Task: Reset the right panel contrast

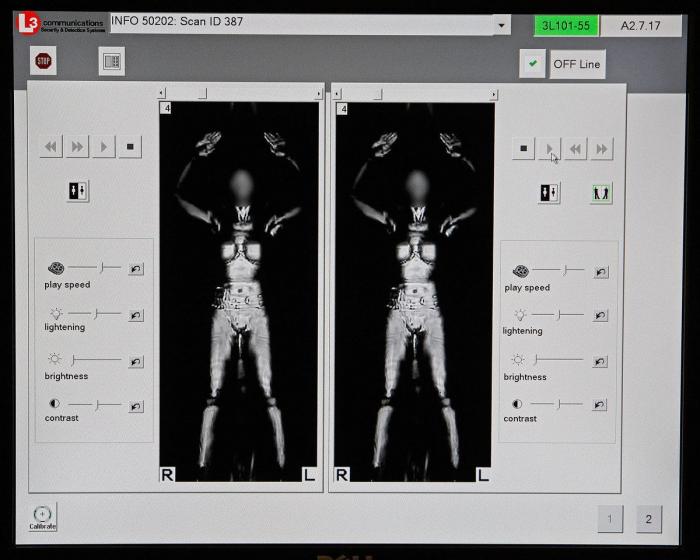Action: pyautogui.click(x=599, y=404)
